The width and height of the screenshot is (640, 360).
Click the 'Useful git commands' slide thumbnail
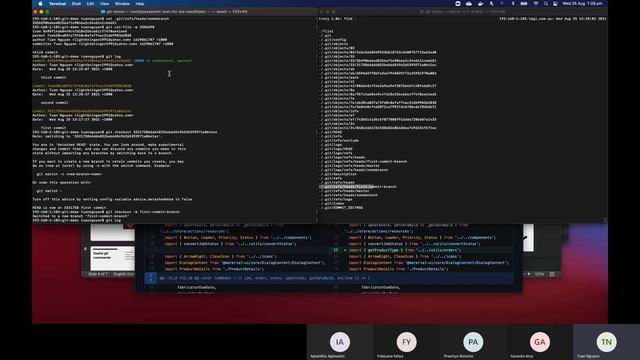pos(112,258)
